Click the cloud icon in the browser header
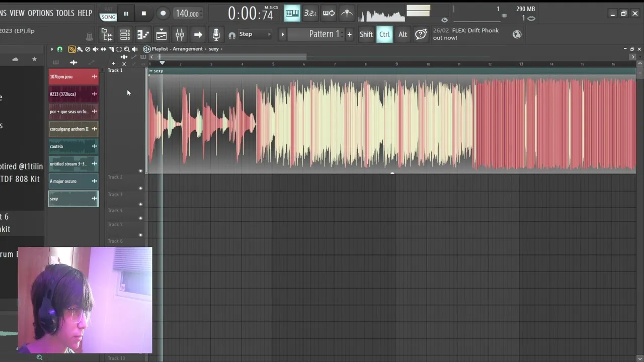Screen dimensions: 644x362 [15, 59]
